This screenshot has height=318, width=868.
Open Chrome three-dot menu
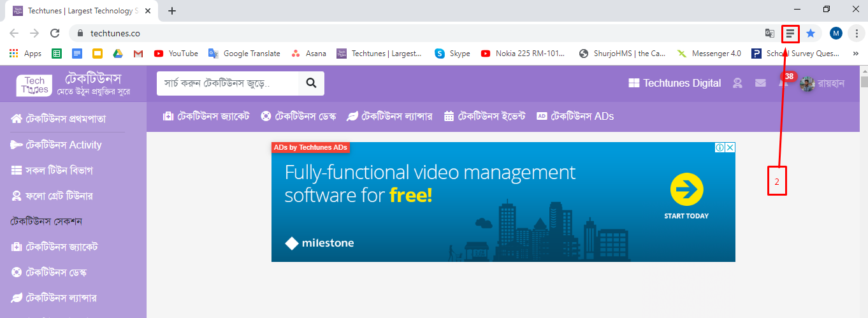pos(857,33)
